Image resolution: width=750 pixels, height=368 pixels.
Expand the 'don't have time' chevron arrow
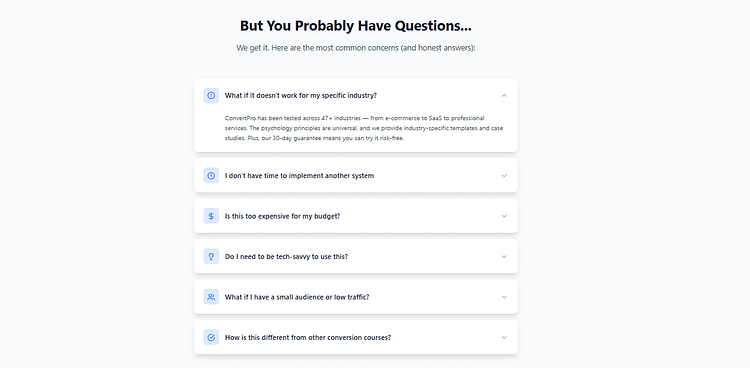point(504,176)
